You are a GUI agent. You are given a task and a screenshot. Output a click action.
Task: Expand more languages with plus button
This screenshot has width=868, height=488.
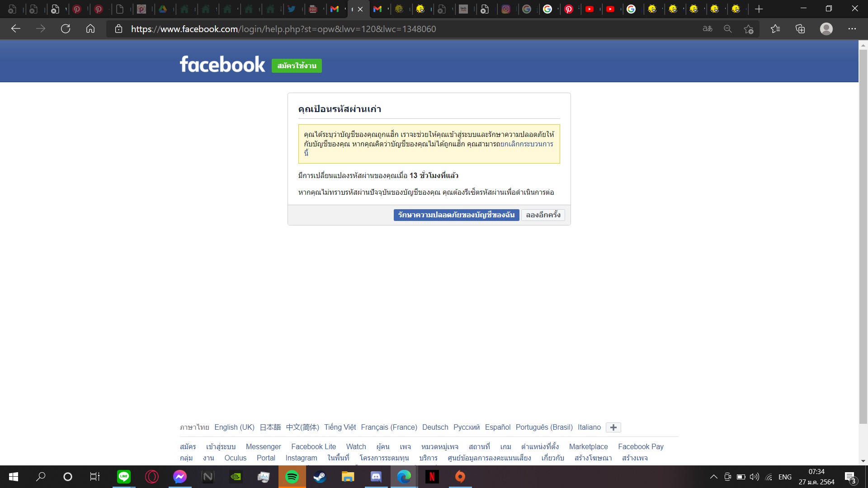click(613, 427)
